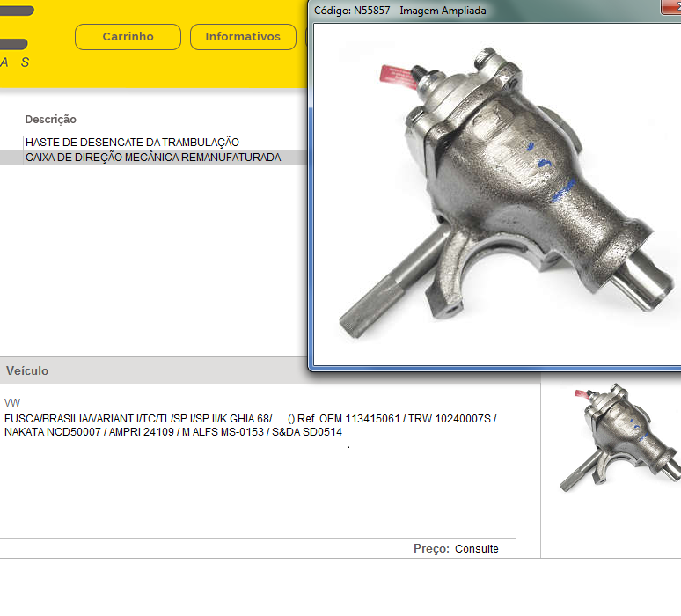Click the VW vehicle brand label
Screen dimensions: 681x616
point(11,402)
